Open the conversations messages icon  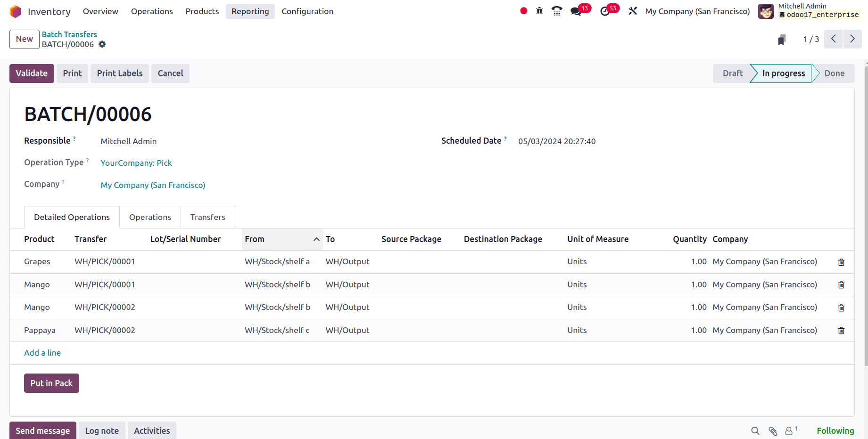(576, 11)
